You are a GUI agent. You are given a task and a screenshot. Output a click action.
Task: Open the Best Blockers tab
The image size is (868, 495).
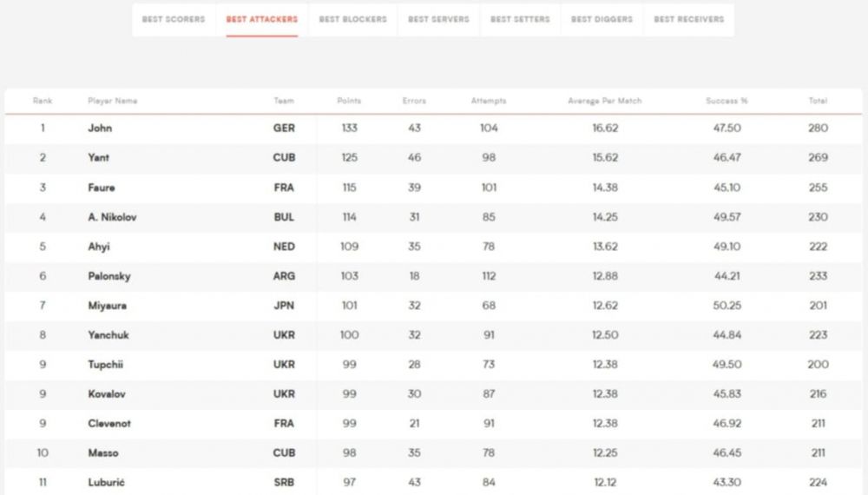(352, 19)
